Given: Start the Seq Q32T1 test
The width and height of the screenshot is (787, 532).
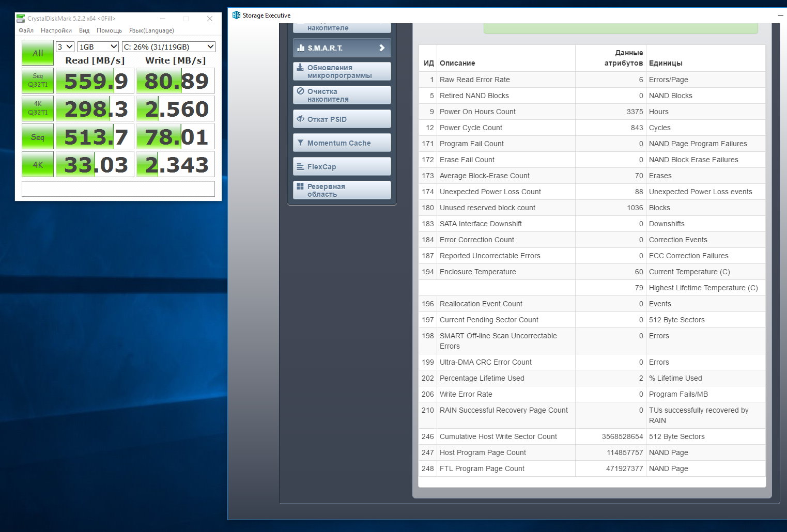Looking at the screenshot, I should pyautogui.click(x=38, y=81).
